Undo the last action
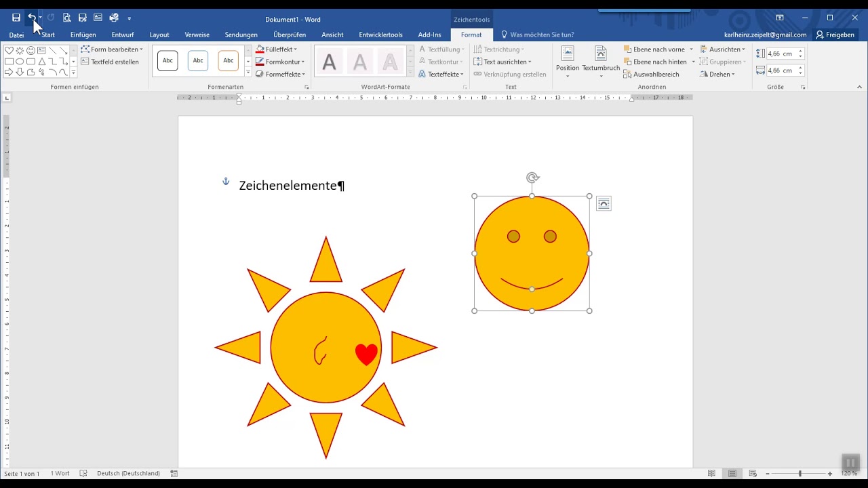This screenshot has height=488, width=868. point(32,18)
